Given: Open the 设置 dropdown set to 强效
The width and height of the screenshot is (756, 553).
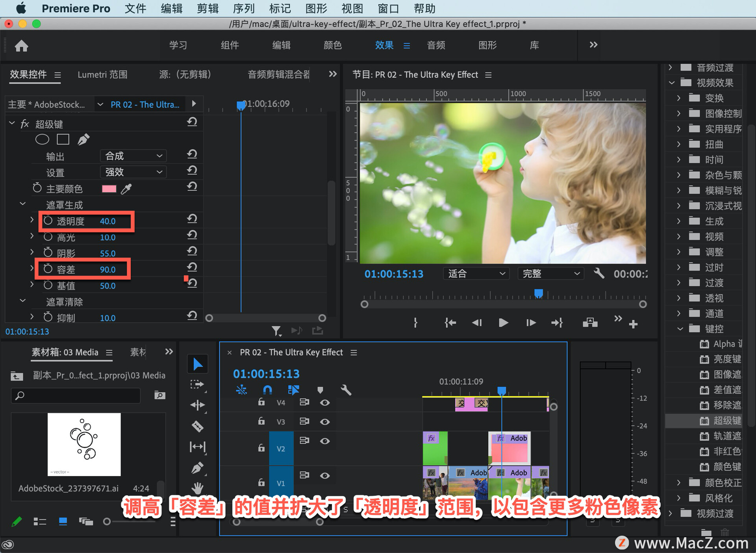Looking at the screenshot, I should point(133,172).
